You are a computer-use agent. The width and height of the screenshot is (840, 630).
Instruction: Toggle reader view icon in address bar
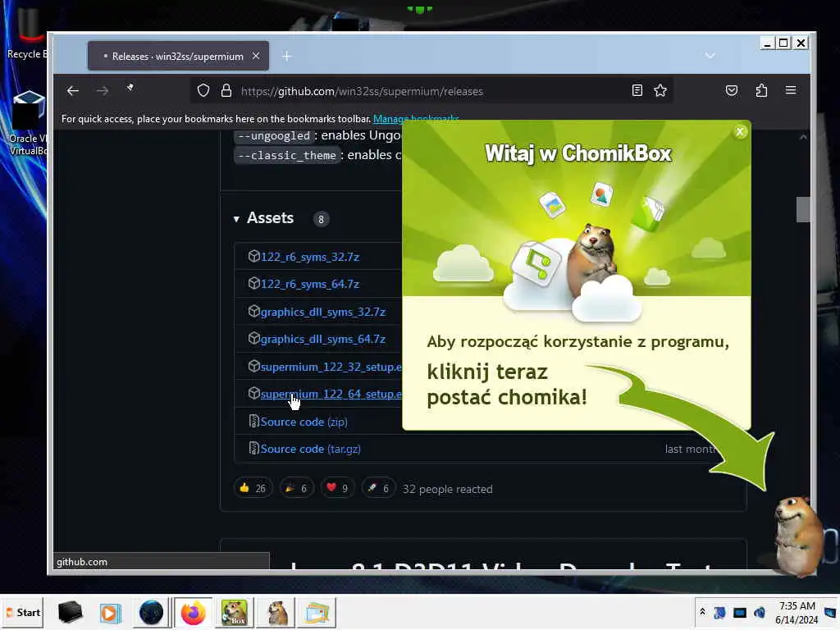637,90
